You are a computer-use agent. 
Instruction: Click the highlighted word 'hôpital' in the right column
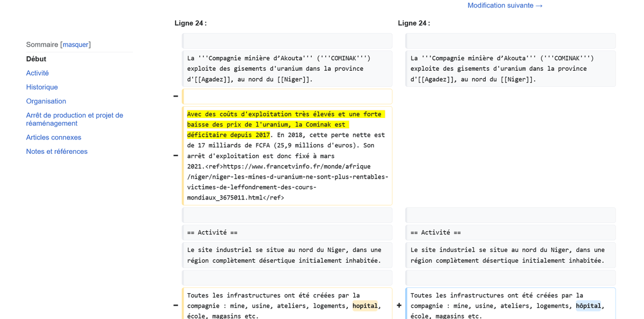point(588,306)
